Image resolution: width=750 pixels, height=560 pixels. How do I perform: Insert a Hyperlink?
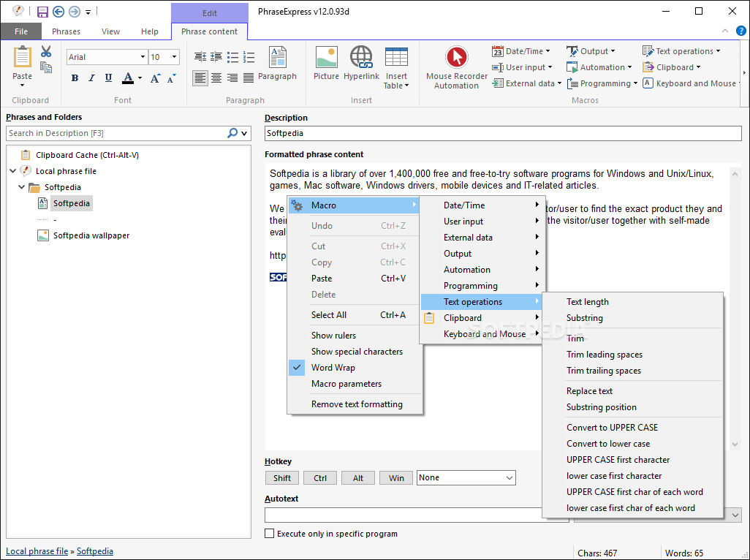(x=361, y=64)
